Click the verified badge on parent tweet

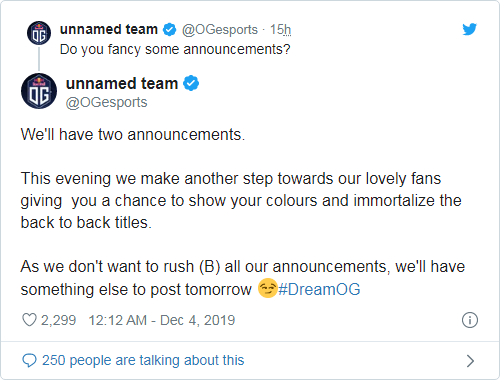tap(170, 29)
